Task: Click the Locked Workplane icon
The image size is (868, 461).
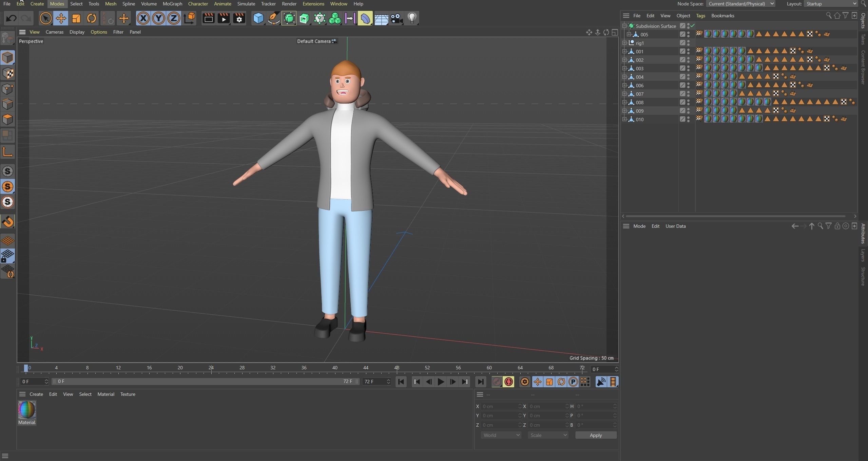Action: 8,256
